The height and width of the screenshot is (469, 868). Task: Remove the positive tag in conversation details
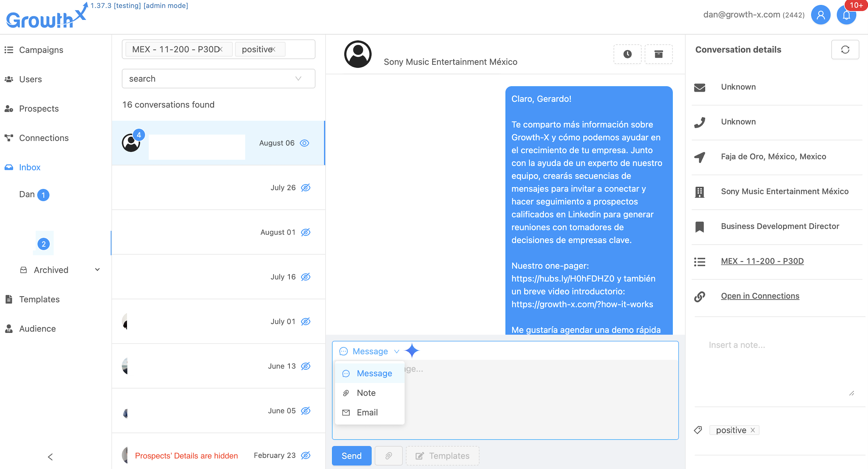tap(753, 430)
